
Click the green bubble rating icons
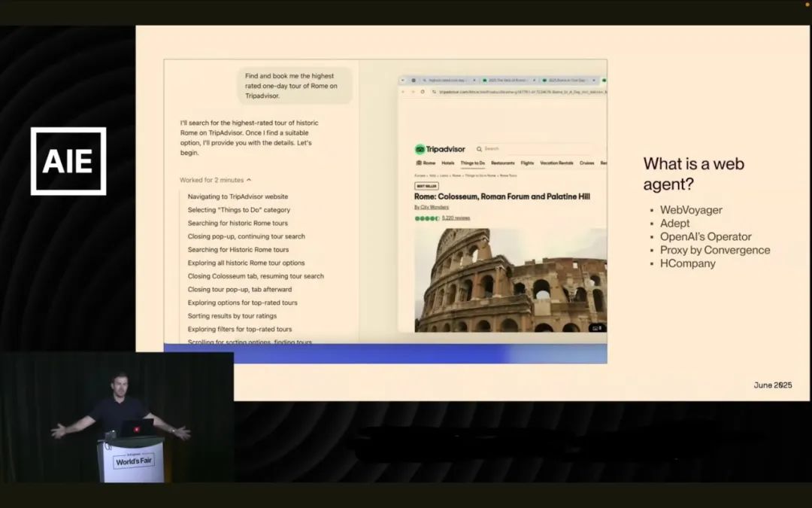(427, 218)
